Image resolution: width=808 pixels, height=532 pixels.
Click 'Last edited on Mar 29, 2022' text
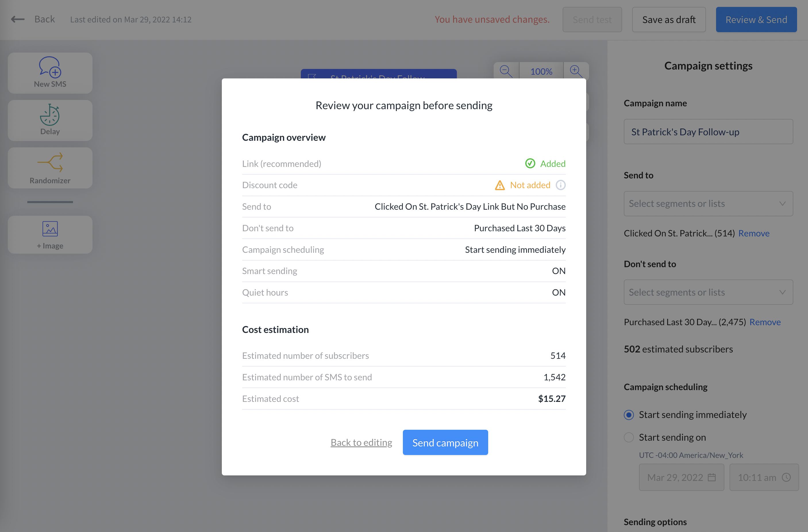pos(131,19)
